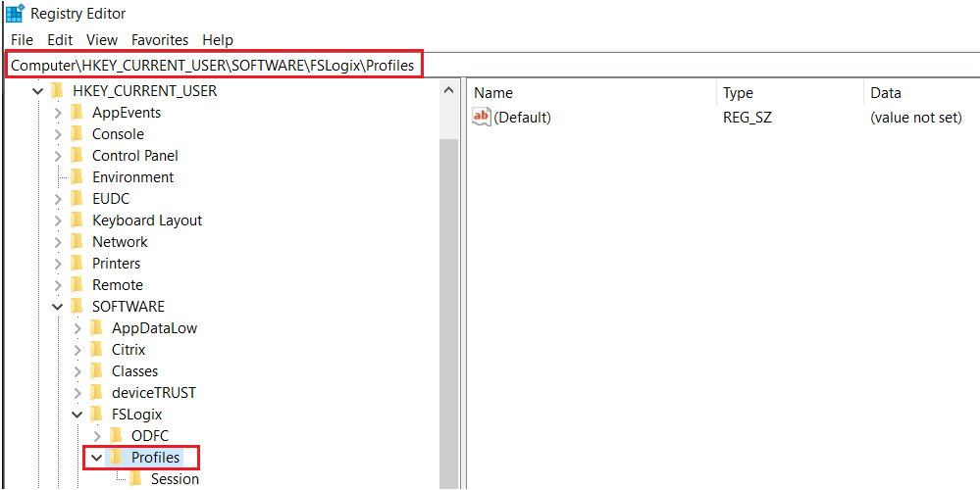This screenshot has height=490, width=980.
Task: Select the Classes key label
Action: [135, 371]
